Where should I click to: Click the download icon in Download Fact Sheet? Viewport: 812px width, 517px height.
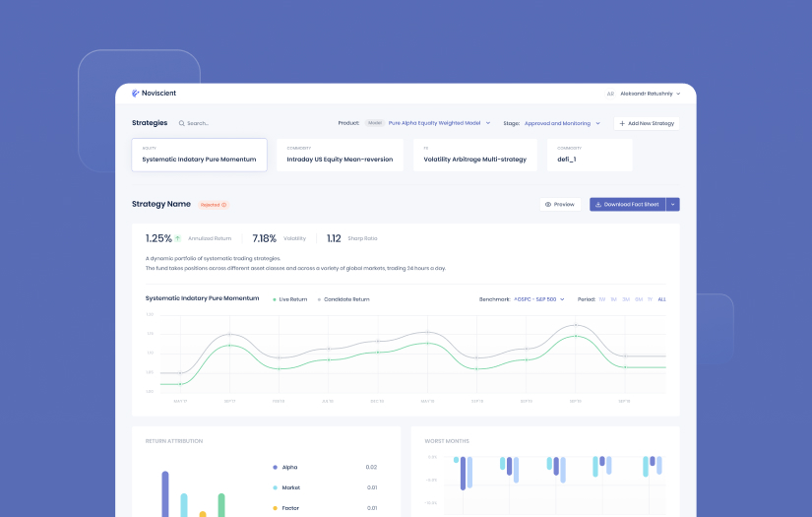[x=598, y=204]
